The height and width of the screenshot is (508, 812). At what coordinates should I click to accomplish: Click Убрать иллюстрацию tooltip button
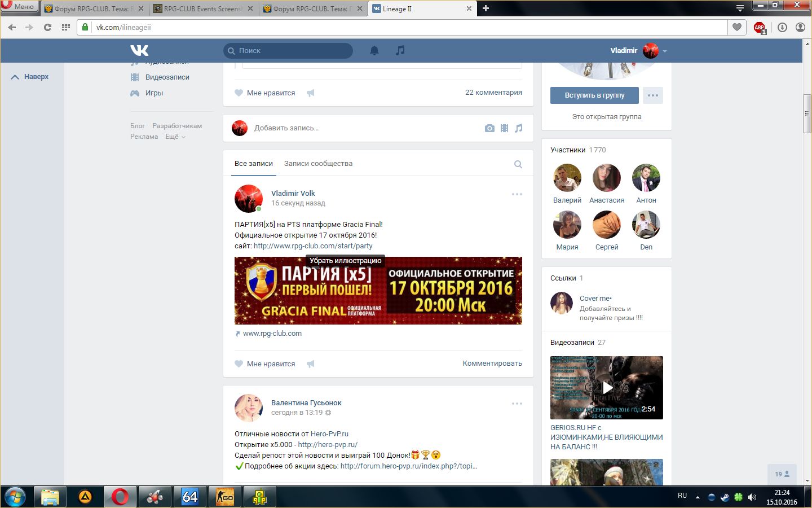point(346,260)
